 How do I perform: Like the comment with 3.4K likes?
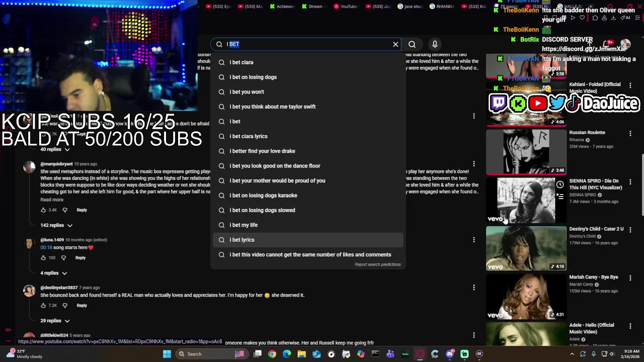[43, 210]
